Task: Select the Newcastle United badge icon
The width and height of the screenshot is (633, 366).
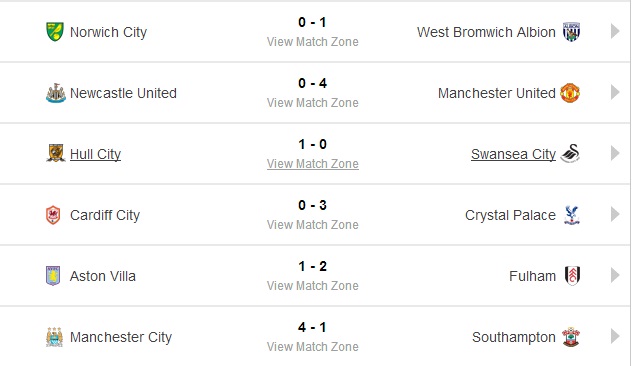Action: tap(56, 93)
